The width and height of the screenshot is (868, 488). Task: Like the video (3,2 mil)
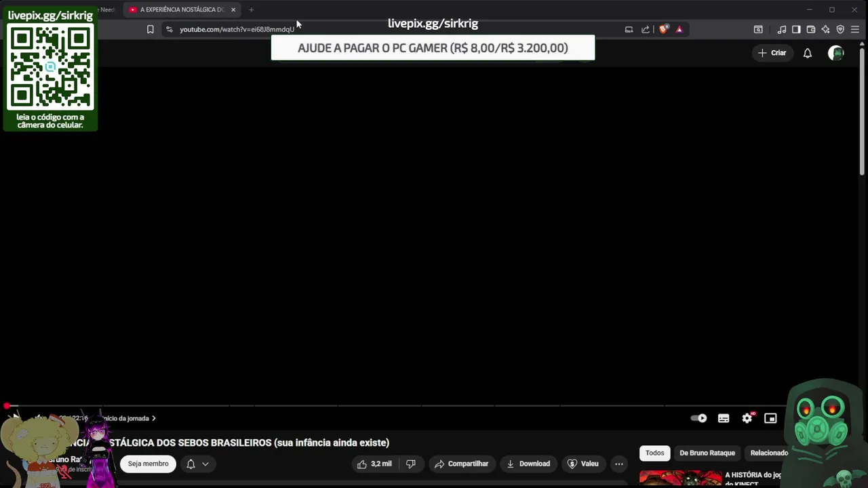coord(375,464)
